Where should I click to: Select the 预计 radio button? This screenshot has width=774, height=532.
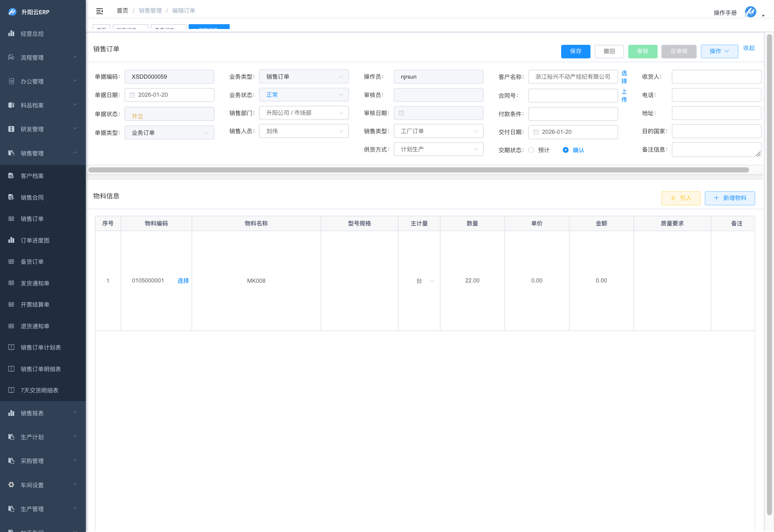point(531,150)
